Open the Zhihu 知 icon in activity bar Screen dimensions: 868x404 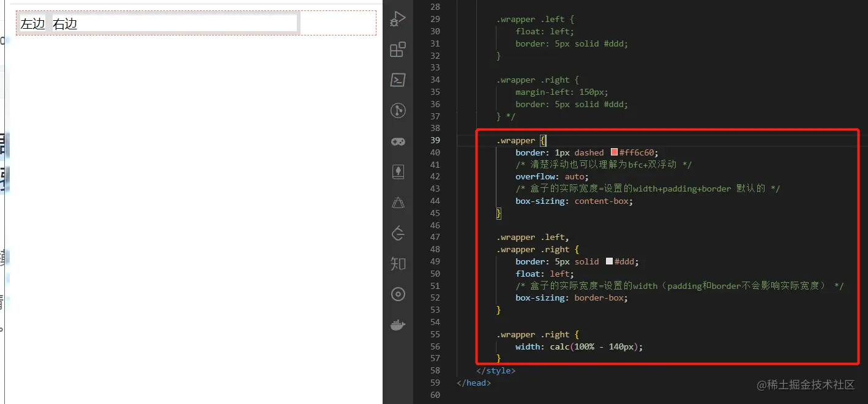click(x=398, y=264)
